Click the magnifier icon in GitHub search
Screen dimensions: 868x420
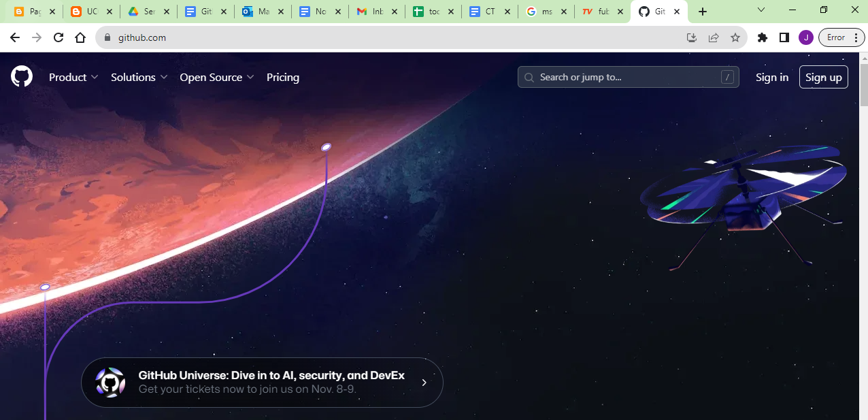coord(530,77)
